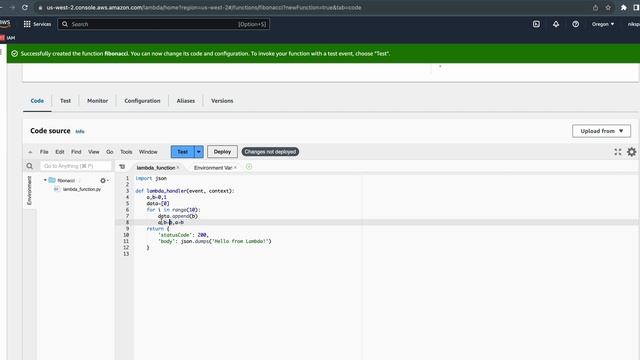Open the editor Go menu
The image size is (640, 360).
pyautogui.click(x=110, y=152)
